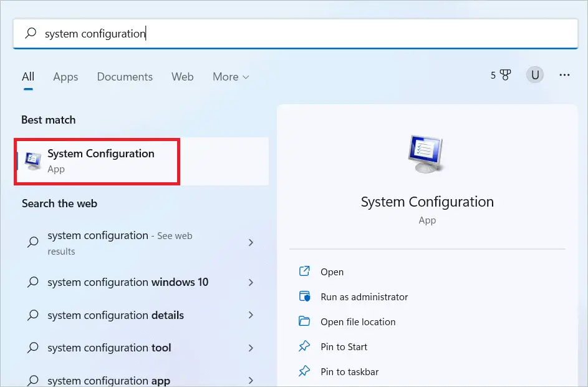588x387 pixels.
Task: Click the Open file location folder icon
Action: 305,321
